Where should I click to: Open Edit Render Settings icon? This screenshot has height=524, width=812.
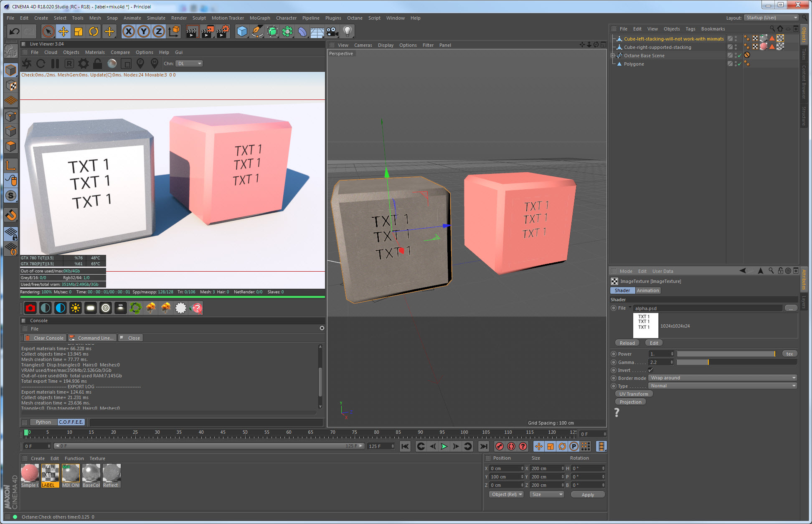pos(223,31)
